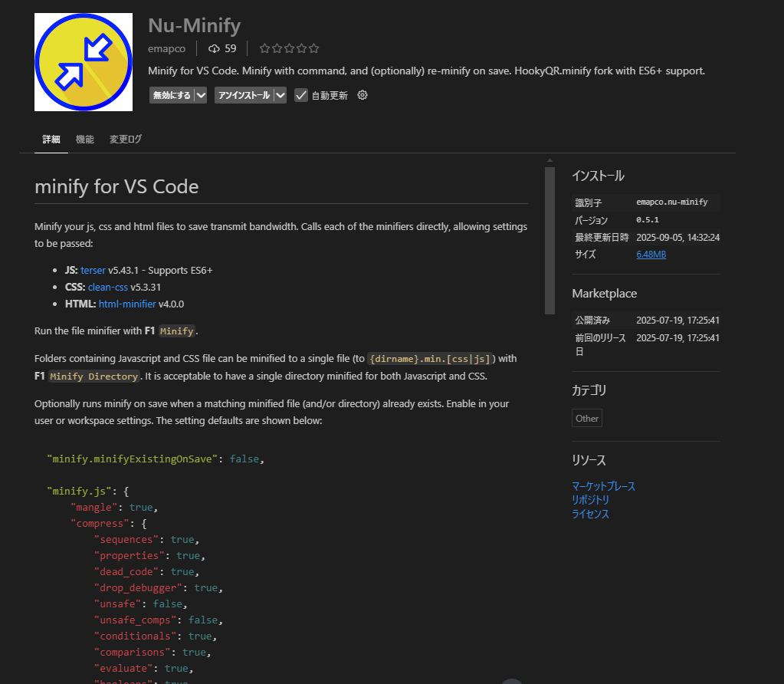Click the 無効にする disable button

172,95
